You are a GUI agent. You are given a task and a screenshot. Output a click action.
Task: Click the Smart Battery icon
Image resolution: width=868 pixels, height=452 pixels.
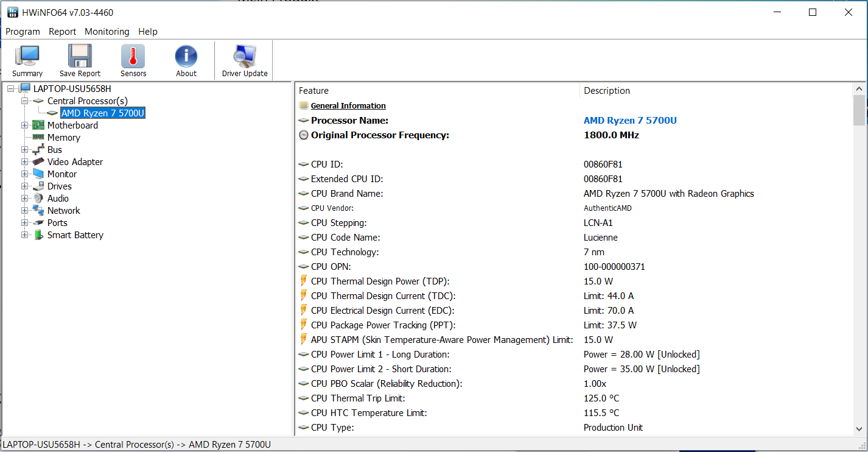(38, 235)
